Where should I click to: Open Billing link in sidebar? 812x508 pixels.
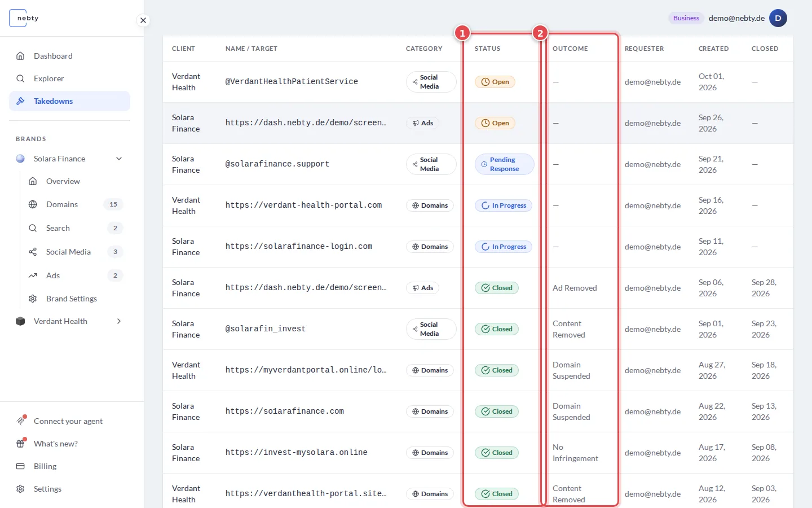(69, 466)
